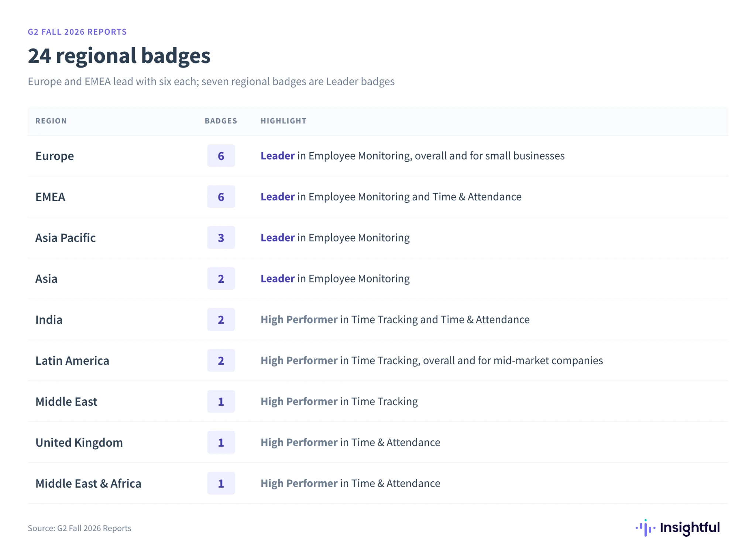The width and height of the screenshot is (756, 557).
Task: Click United Kingdom highlight 'High Performer in Time & Attendance'
Action: [x=350, y=443]
